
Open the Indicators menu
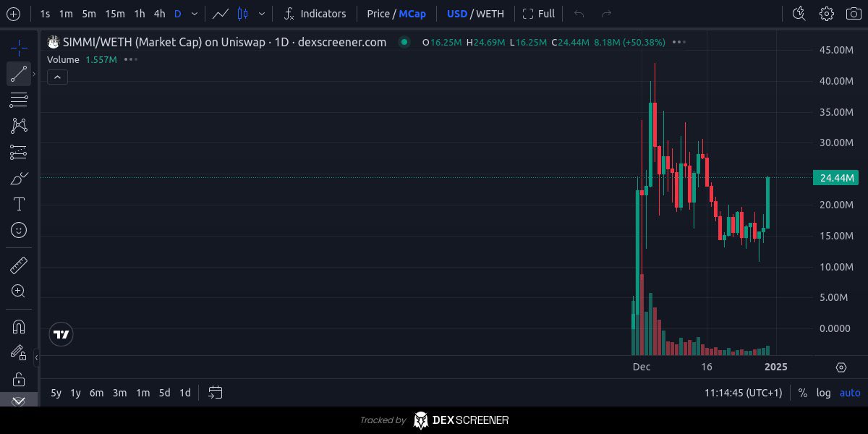click(x=314, y=14)
